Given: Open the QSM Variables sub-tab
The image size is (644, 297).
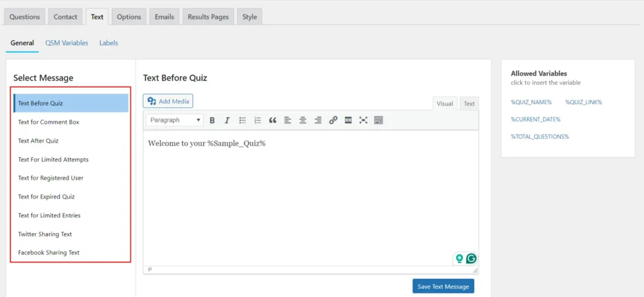Looking at the screenshot, I should coord(67,43).
